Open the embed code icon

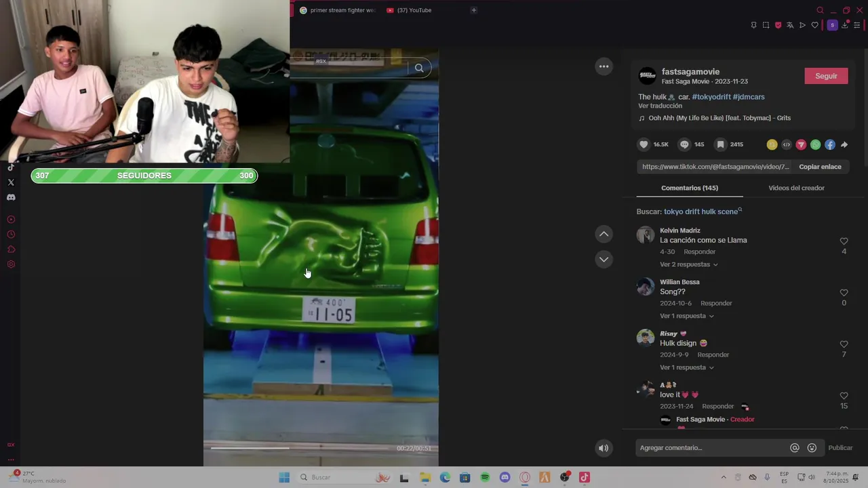pos(787,144)
